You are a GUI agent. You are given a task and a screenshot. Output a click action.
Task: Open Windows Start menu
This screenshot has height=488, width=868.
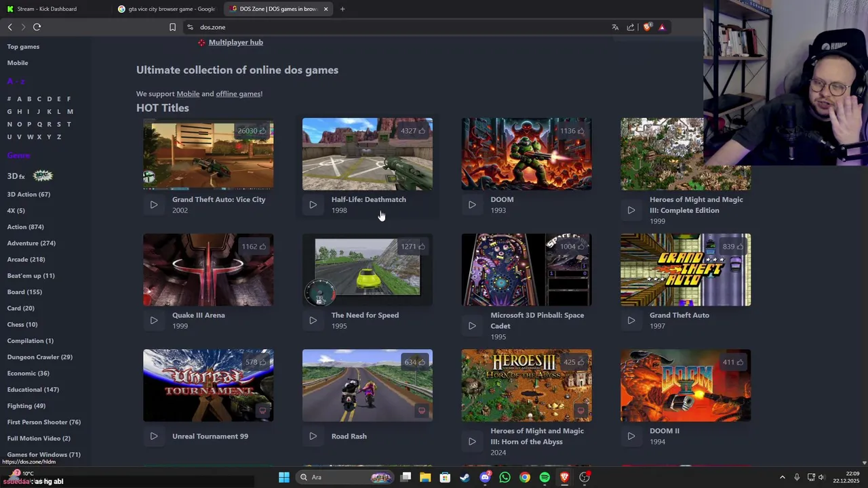284,477
